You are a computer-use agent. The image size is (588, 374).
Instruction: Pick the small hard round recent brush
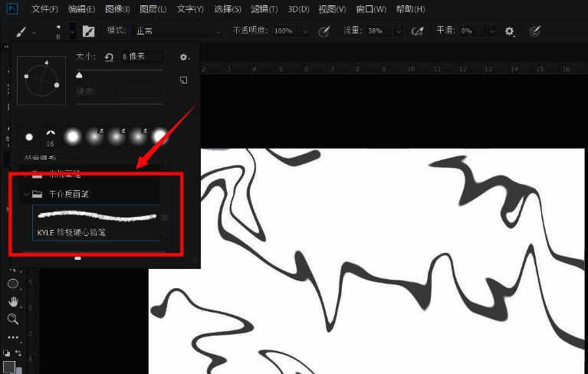click(x=29, y=137)
